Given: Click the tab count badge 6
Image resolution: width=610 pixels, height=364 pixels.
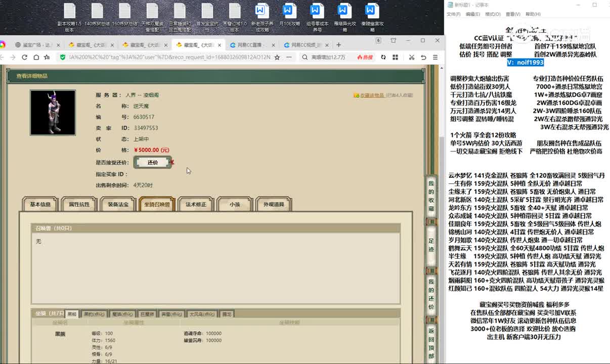Looking at the screenshot, I should coord(378,40).
